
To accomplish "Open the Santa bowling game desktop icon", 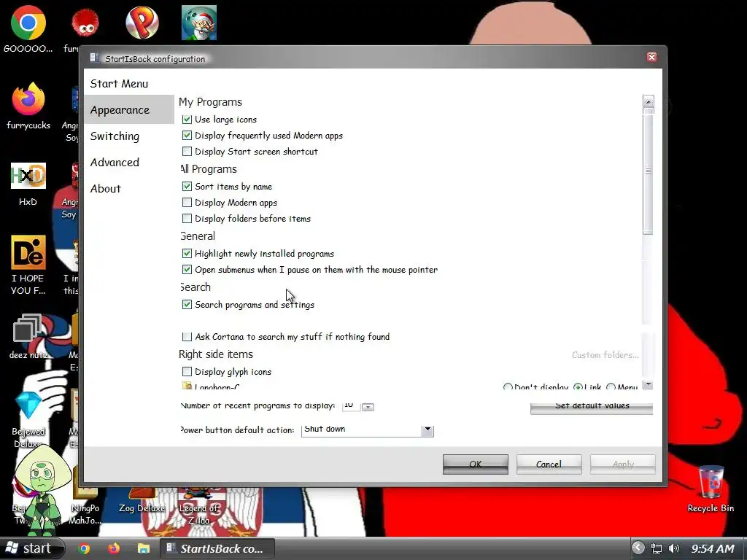I will tap(199, 23).
